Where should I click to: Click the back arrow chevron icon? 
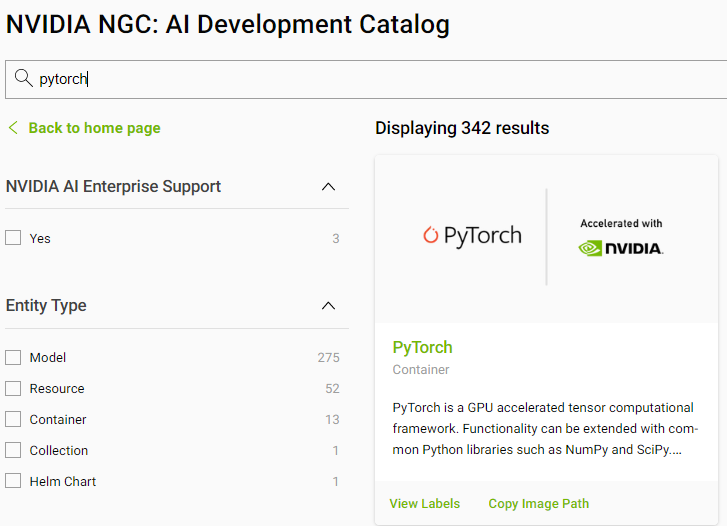click(13, 128)
